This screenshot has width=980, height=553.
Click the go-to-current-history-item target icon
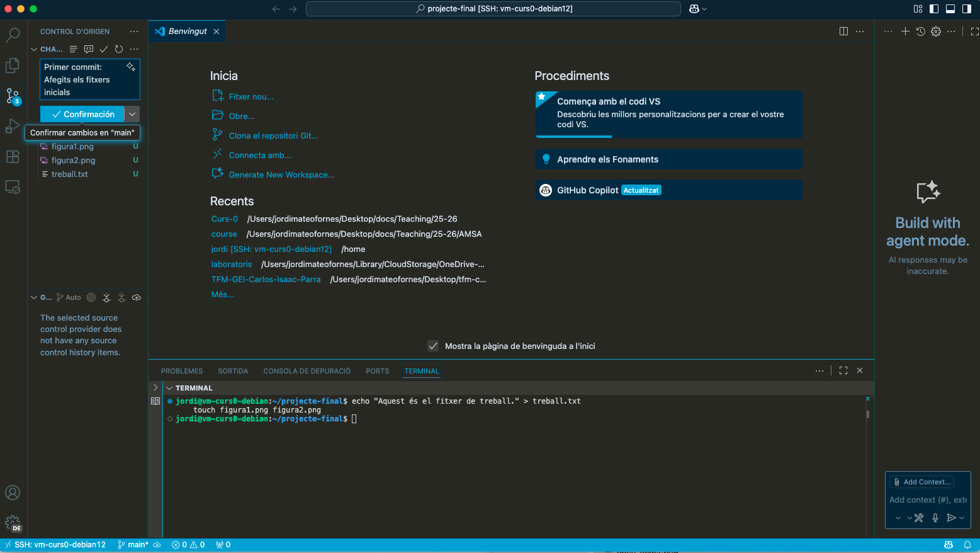click(x=91, y=297)
